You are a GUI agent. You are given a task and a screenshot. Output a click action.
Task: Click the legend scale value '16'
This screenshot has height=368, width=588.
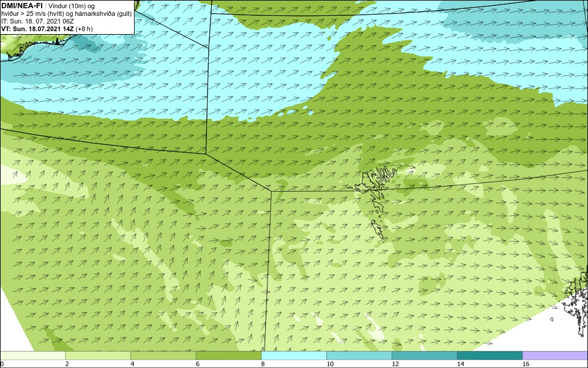(526, 364)
